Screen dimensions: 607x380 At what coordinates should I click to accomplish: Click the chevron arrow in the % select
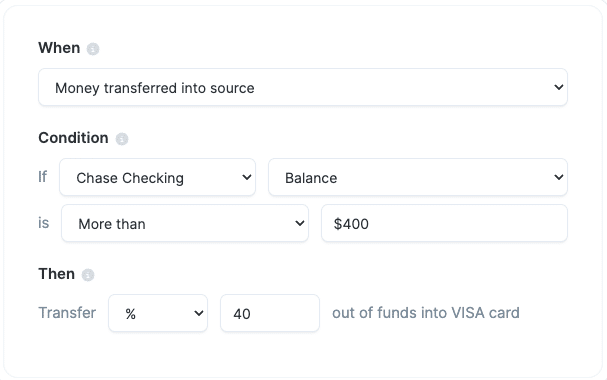click(199, 313)
